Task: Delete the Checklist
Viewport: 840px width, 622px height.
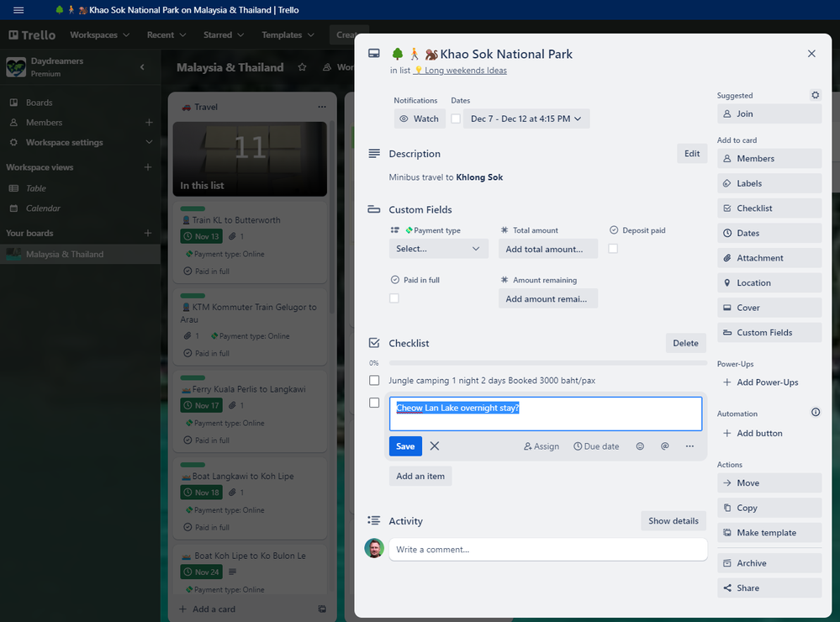Action: click(x=686, y=343)
